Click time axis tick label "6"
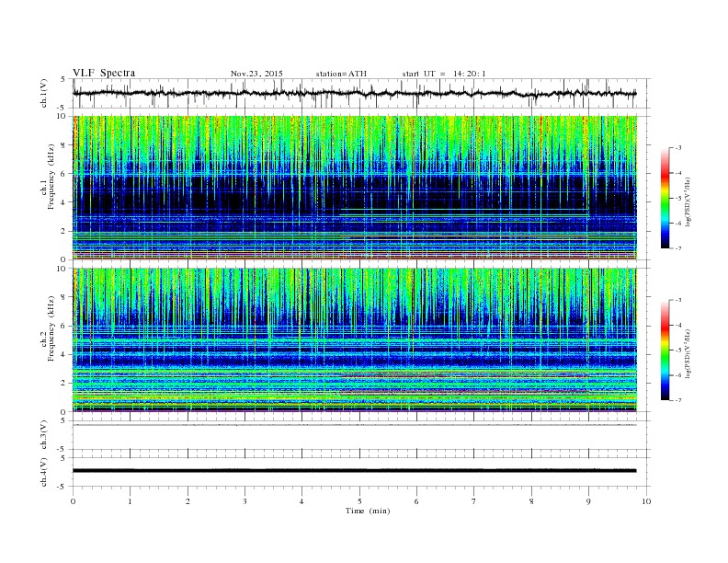 click(x=416, y=501)
